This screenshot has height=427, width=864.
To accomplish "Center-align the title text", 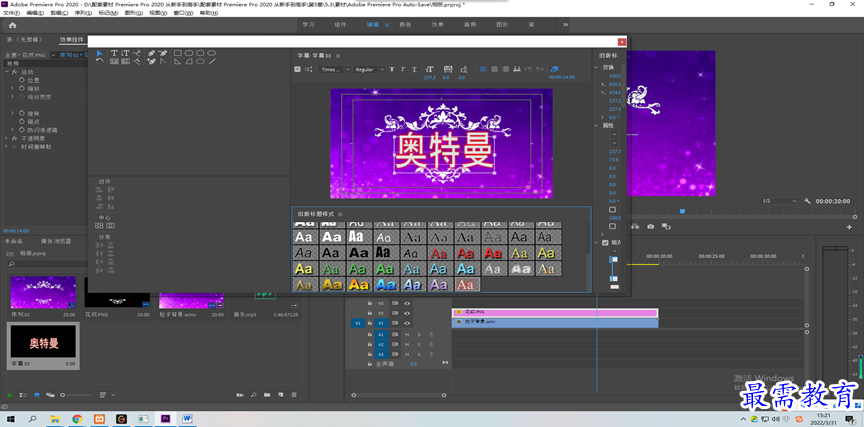I will 494,69.
